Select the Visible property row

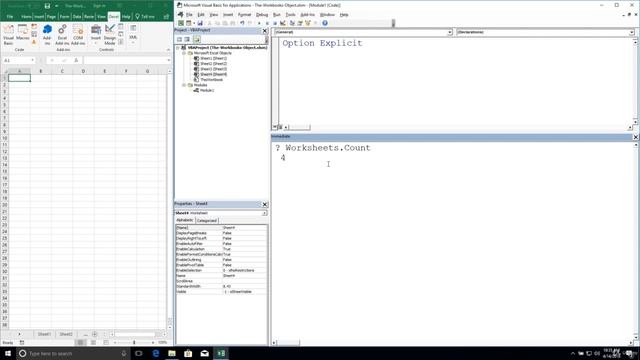pyautogui.click(x=222, y=292)
